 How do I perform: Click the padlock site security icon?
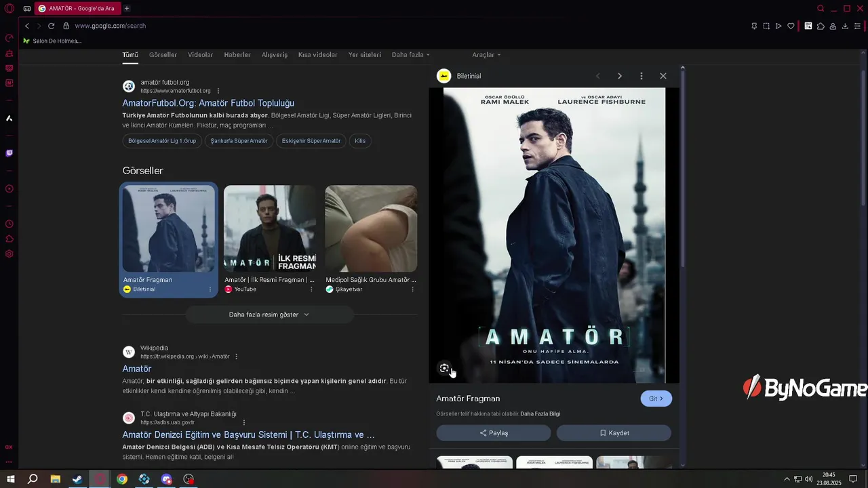66,26
